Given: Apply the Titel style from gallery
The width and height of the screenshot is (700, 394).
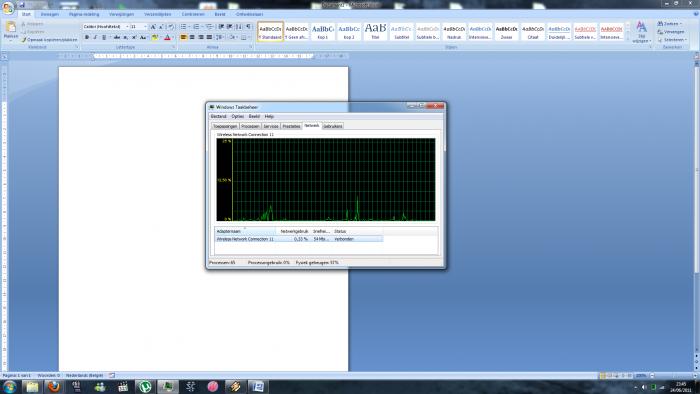Looking at the screenshot, I should coord(375,31).
